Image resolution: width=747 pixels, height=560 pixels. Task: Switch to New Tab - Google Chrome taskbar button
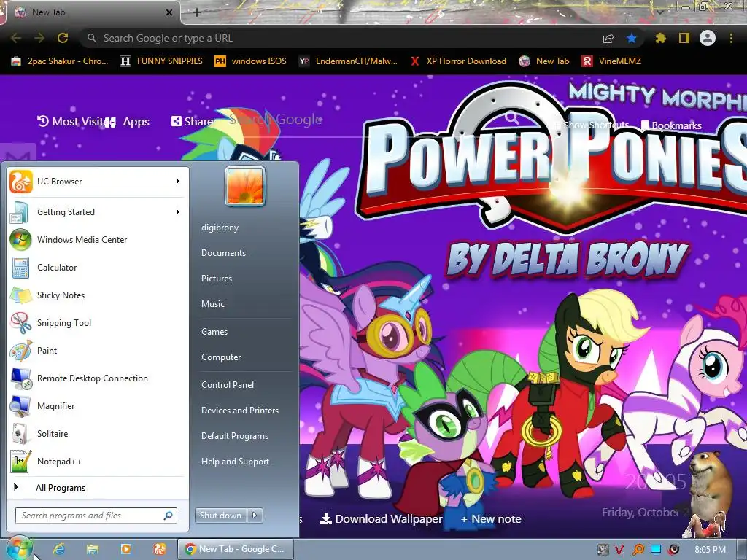(x=236, y=549)
